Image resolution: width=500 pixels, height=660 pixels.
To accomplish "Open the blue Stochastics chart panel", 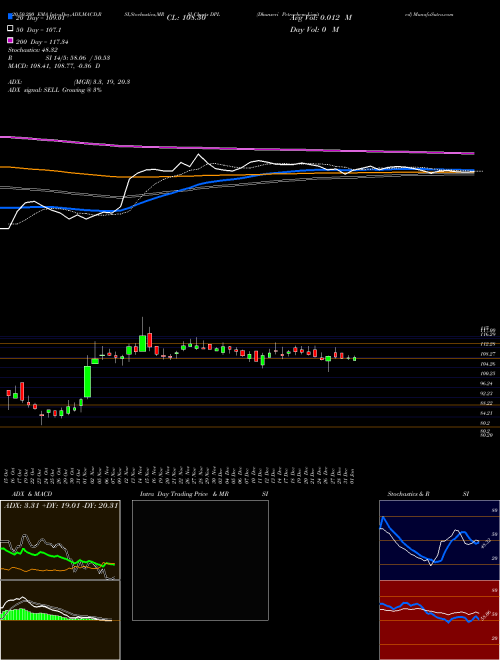I will tap(439, 540).
